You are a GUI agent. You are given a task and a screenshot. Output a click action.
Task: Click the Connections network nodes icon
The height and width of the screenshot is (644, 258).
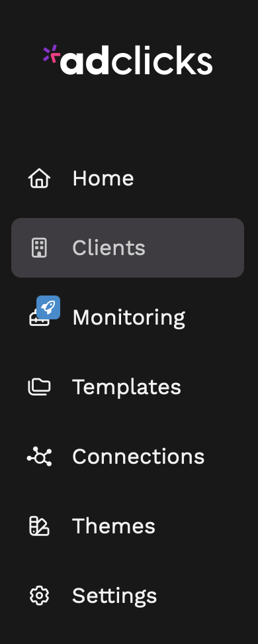coord(40,456)
